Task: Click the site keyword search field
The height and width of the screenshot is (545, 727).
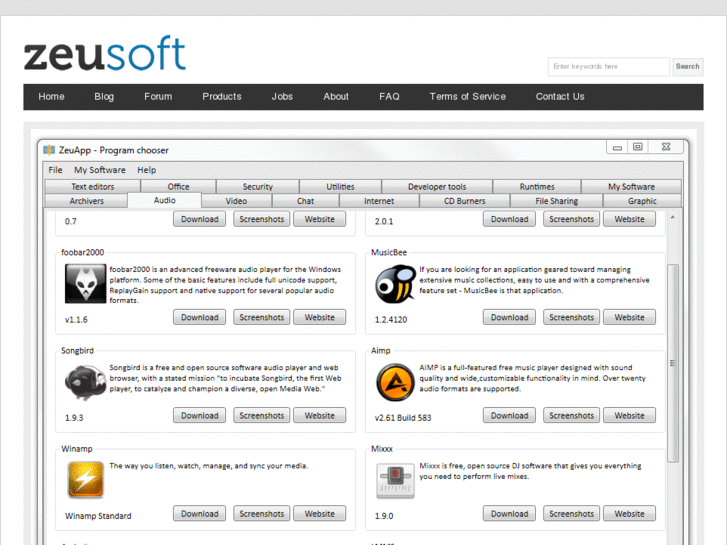Action: 609,66
